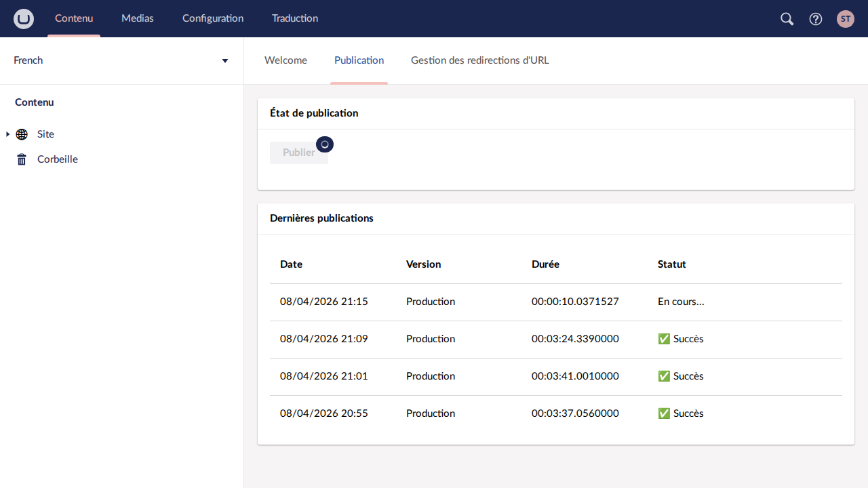
Task: Go to the Traduction section
Action: 295,18
